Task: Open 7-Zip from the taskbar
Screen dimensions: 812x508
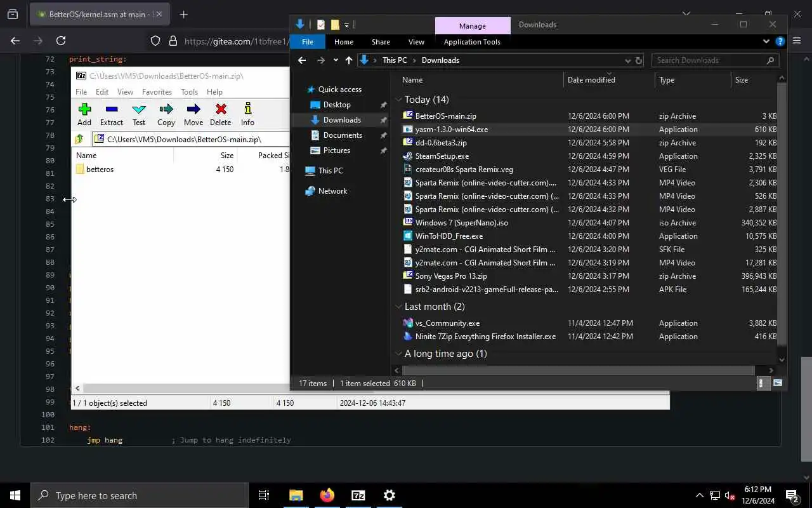Action: [358, 495]
